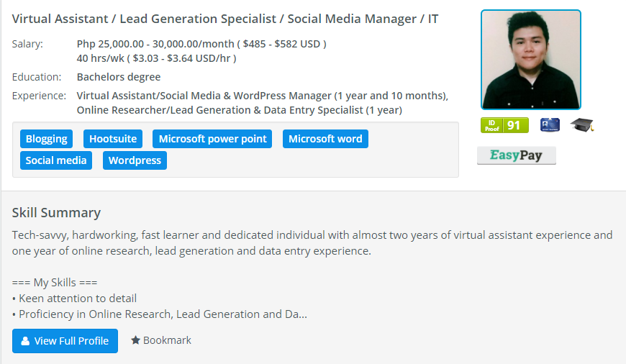Click the ID Proof 91 score badge
The height and width of the screenshot is (364, 626).
click(504, 125)
